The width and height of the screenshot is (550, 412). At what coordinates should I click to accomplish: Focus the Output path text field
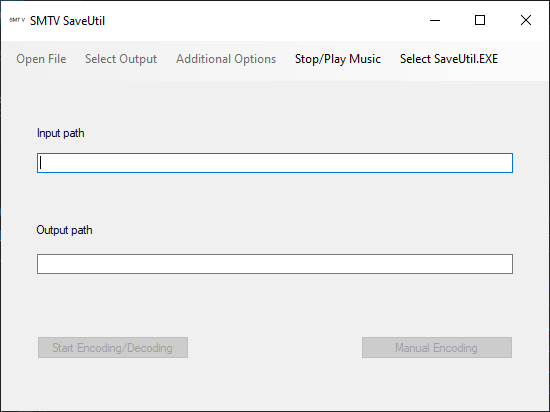(x=275, y=264)
